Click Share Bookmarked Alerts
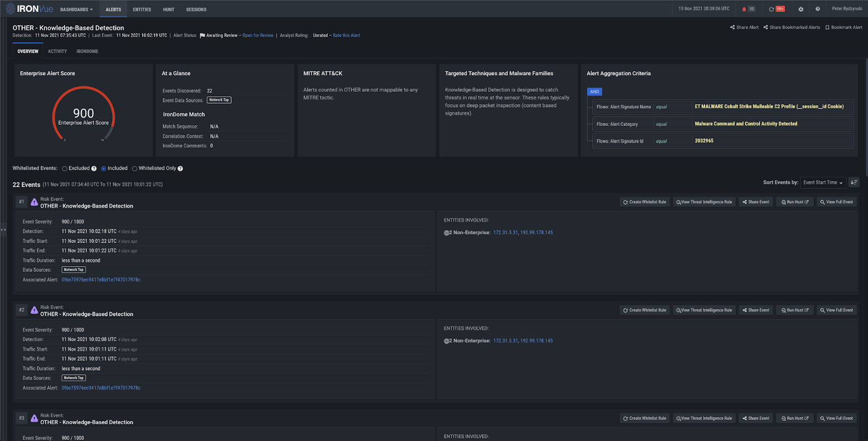The image size is (868, 441). click(792, 27)
